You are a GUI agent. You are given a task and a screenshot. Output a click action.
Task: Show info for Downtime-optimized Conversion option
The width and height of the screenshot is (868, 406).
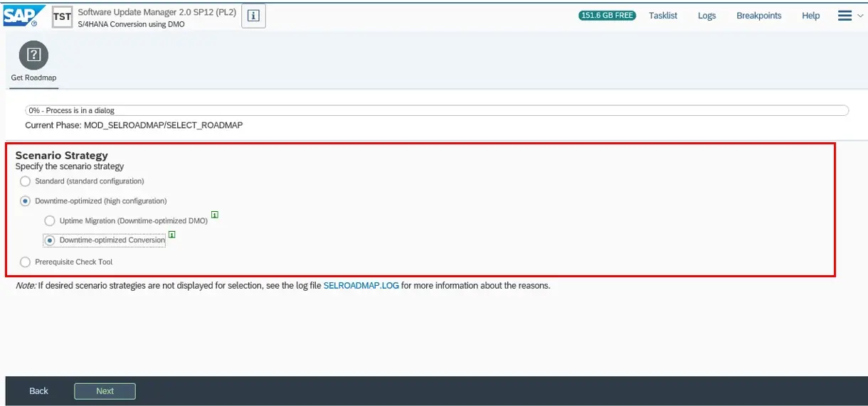tap(171, 234)
